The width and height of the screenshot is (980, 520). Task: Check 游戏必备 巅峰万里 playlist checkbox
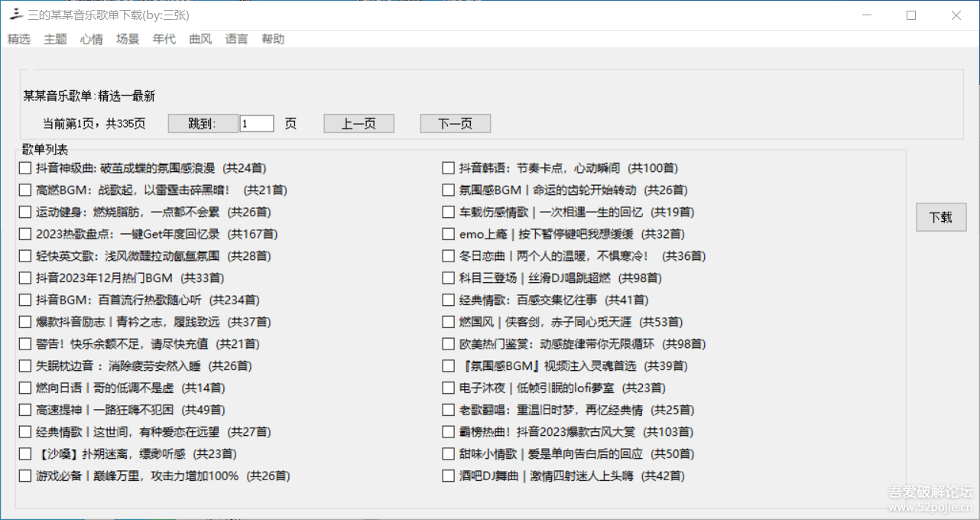click(x=25, y=476)
